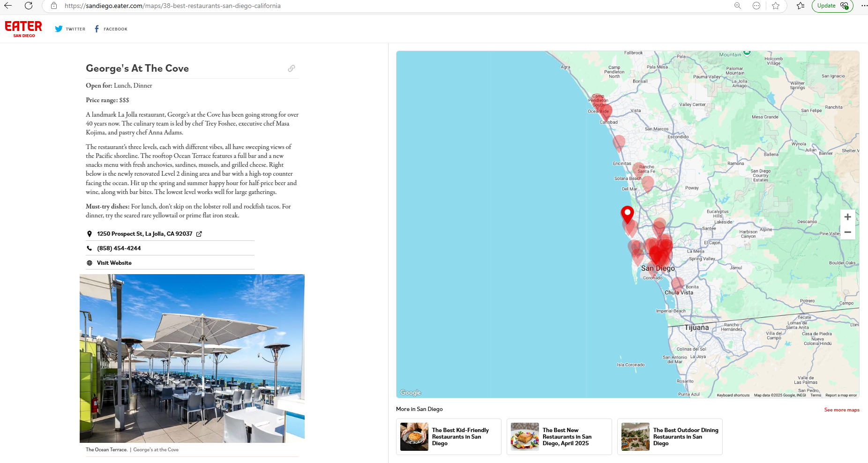Open Eater's Facebook link
Screen dimensions: 868x463
(x=111, y=29)
